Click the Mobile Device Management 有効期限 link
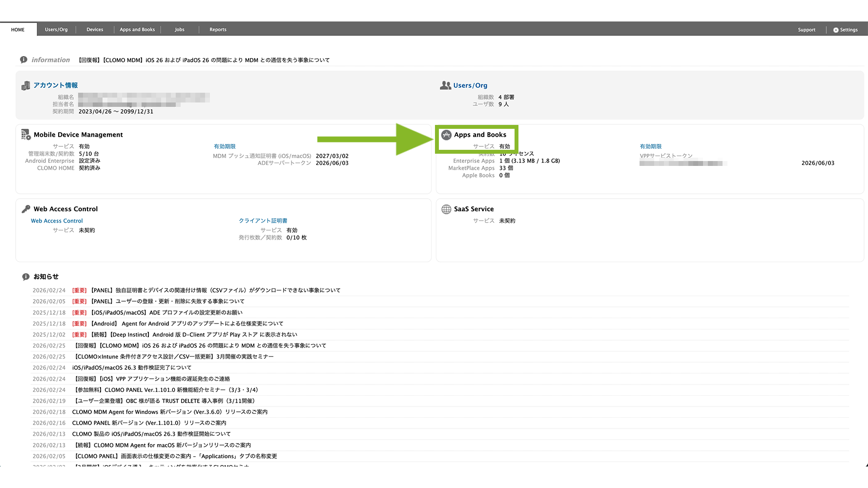Screen dimensions: 868x488 click(x=225, y=146)
